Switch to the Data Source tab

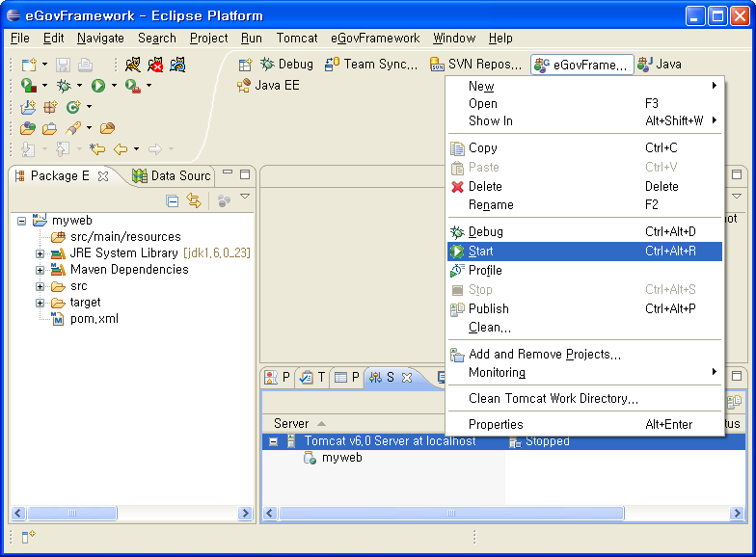tap(172, 175)
